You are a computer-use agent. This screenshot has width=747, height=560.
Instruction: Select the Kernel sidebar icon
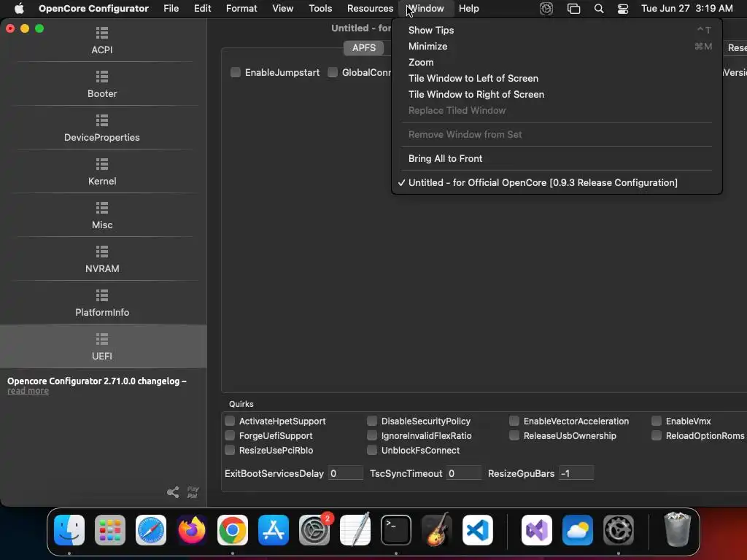102,164
